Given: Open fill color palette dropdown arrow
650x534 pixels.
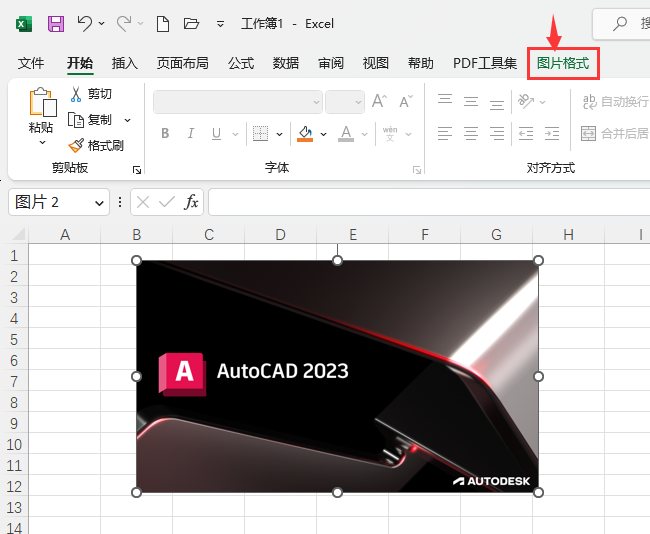Looking at the screenshot, I should [x=323, y=134].
